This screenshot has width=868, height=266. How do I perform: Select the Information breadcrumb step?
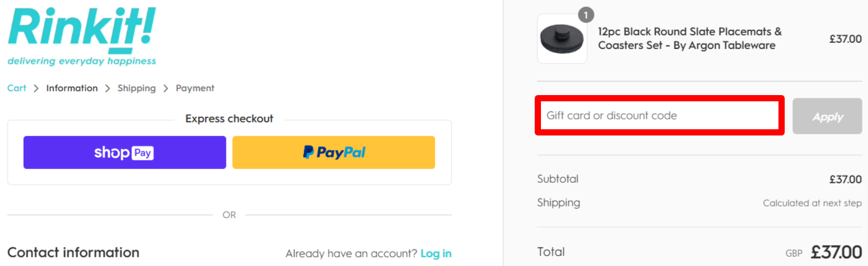(72, 88)
